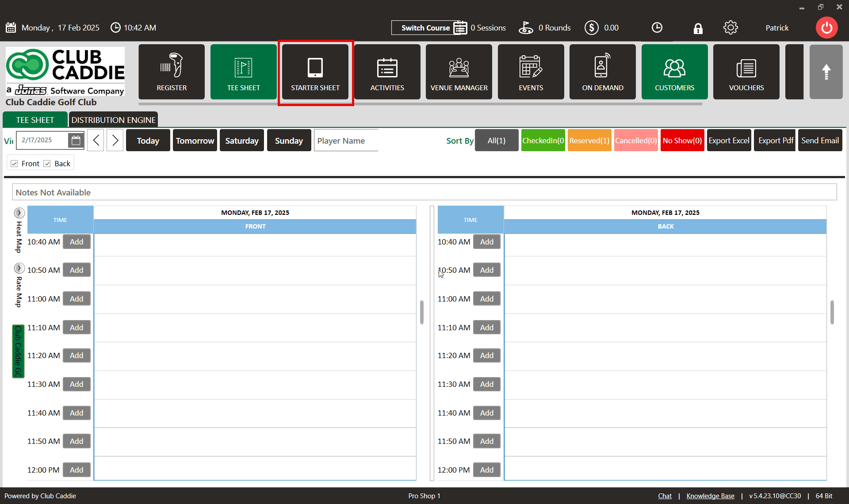Show Saturday's tee sheet

[x=242, y=140]
